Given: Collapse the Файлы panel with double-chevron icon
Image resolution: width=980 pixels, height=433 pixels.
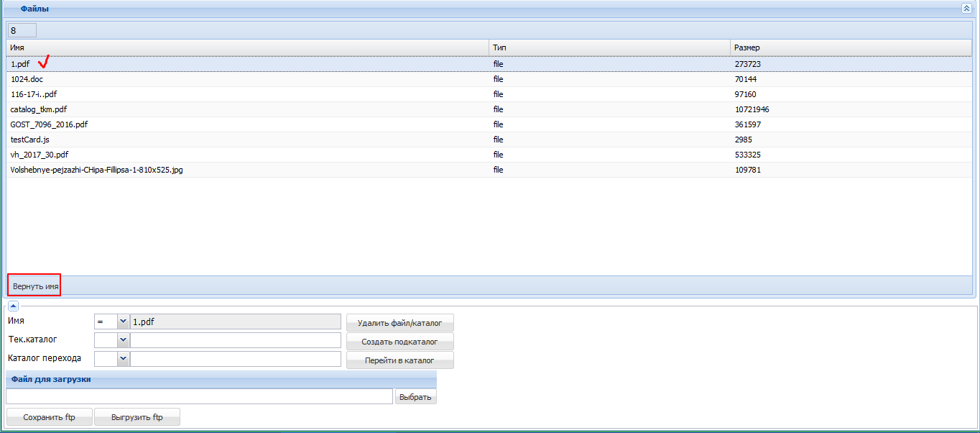Looking at the screenshot, I should (x=966, y=9).
